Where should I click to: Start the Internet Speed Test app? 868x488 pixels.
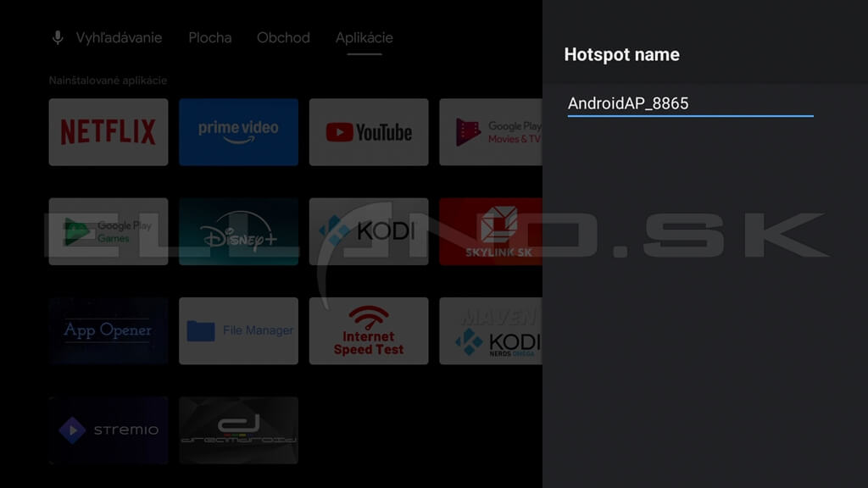tap(369, 330)
